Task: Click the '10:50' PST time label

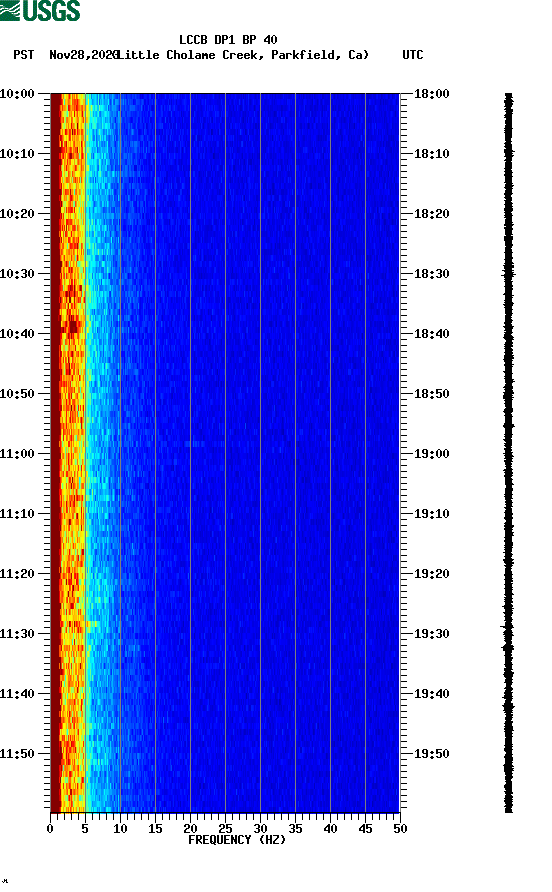Action: (17, 394)
